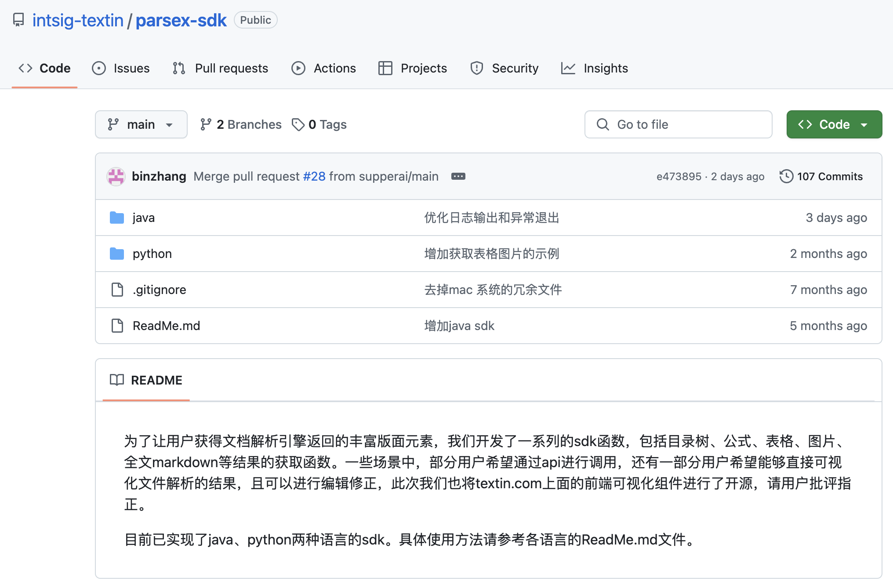Open the Insights tab
The height and width of the screenshot is (588, 893).
pos(595,68)
